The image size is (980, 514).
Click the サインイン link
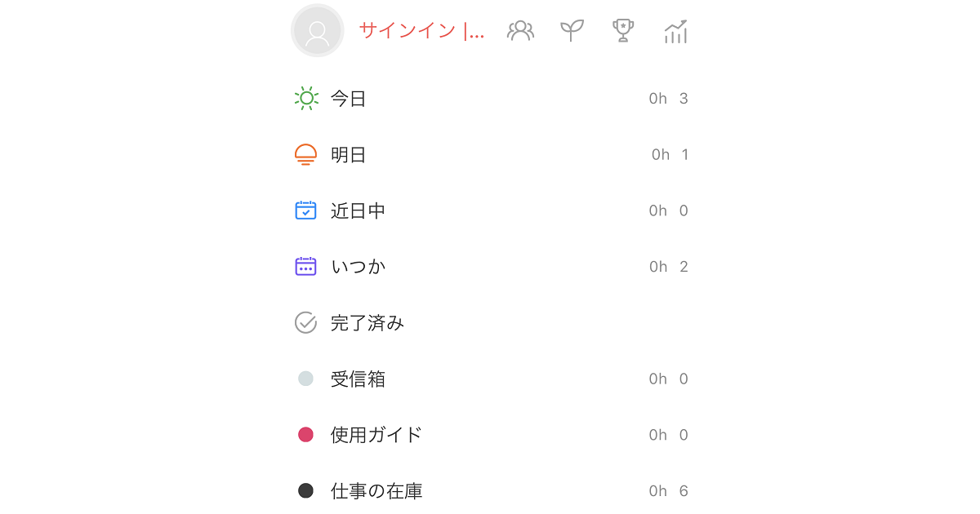[x=421, y=31]
